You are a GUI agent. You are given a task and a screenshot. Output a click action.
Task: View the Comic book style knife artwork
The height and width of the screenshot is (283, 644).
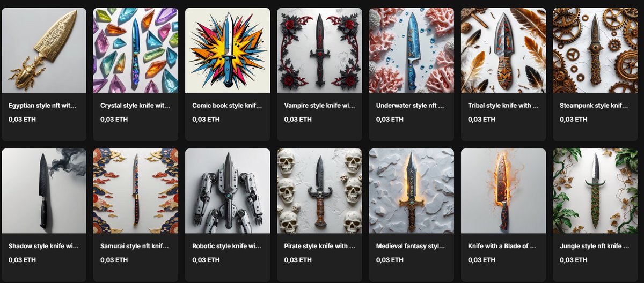coord(228,50)
